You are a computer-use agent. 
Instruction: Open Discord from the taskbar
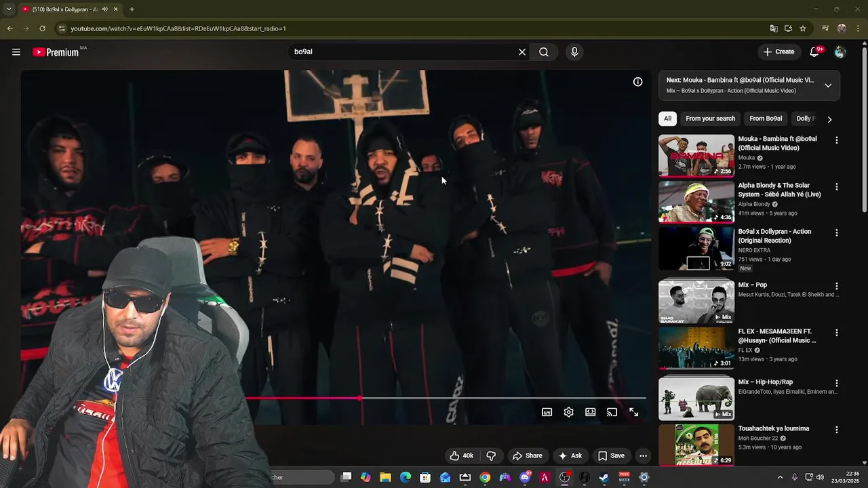pos(525,477)
